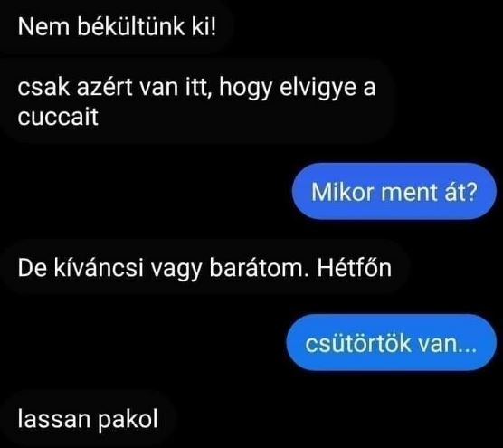Tap the message starting "csak azért van itt"

tap(196, 101)
